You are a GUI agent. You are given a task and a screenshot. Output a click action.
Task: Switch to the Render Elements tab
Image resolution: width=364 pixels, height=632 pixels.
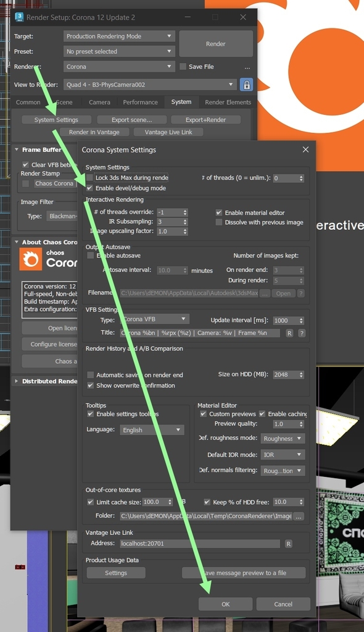click(x=228, y=103)
